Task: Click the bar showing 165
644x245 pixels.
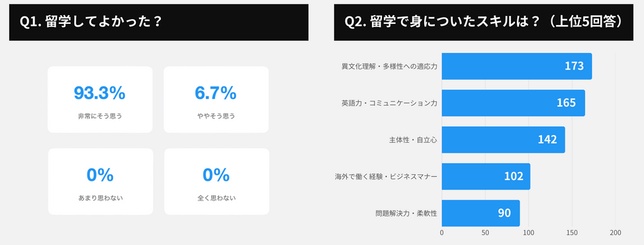Action: pyautogui.click(x=514, y=103)
